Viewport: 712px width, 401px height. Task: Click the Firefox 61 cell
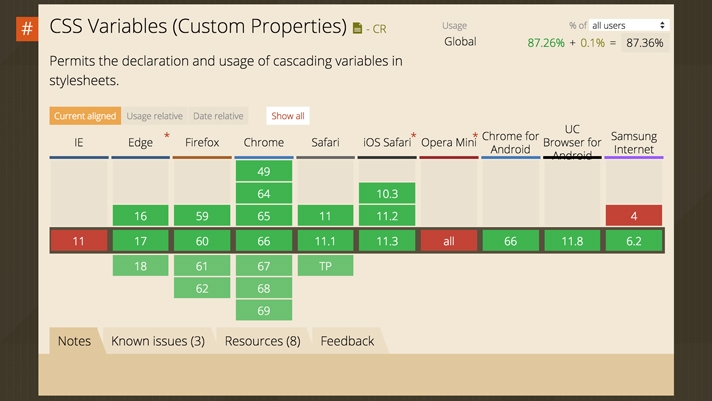coord(202,266)
